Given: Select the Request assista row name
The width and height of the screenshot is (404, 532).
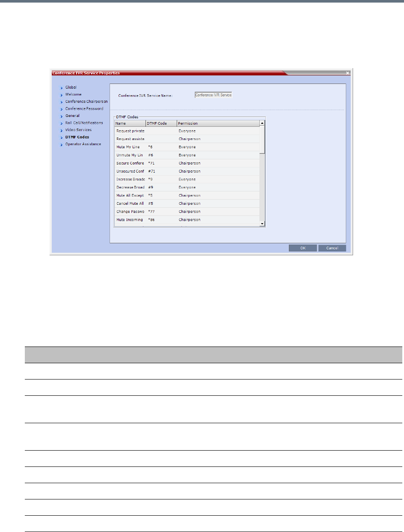Looking at the screenshot, I should tap(130, 139).
